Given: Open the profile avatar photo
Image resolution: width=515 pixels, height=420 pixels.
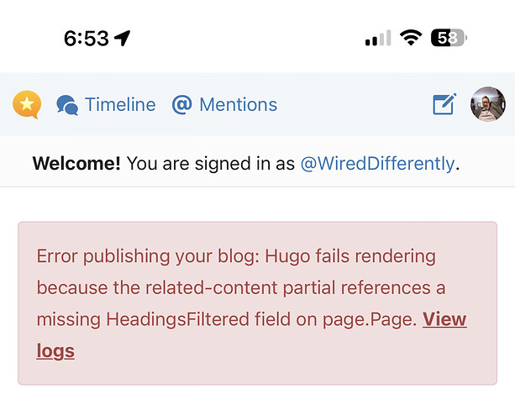Looking at the screenshot, I should click(488, 104).
